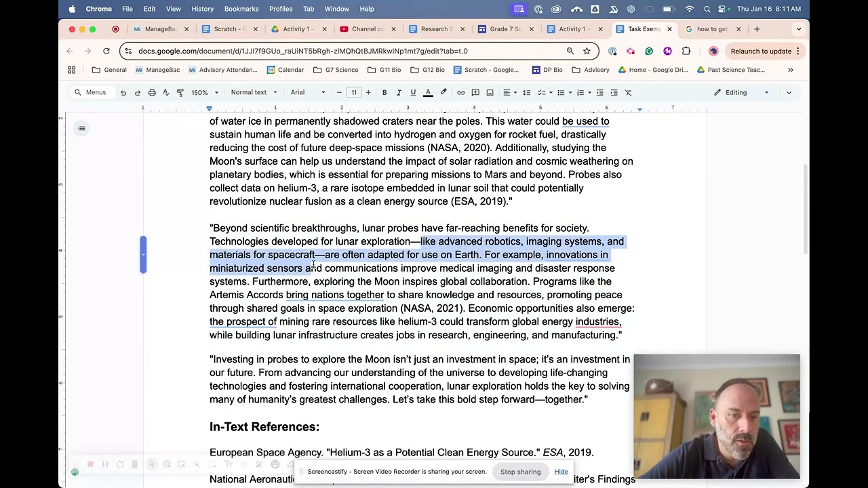Screen dimensions: 868x488
Task: Show more bookmarks with double chevron
Action: 791,70
